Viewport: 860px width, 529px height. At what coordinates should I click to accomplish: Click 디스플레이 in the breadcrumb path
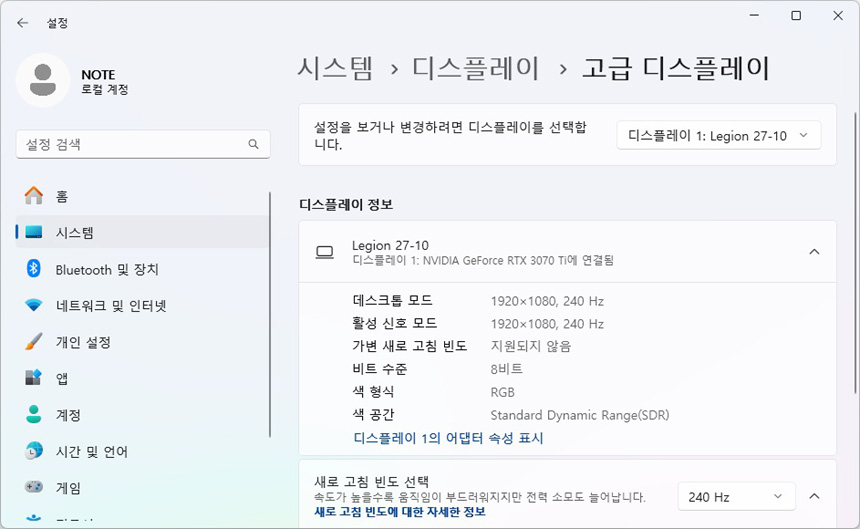[476, 68]
